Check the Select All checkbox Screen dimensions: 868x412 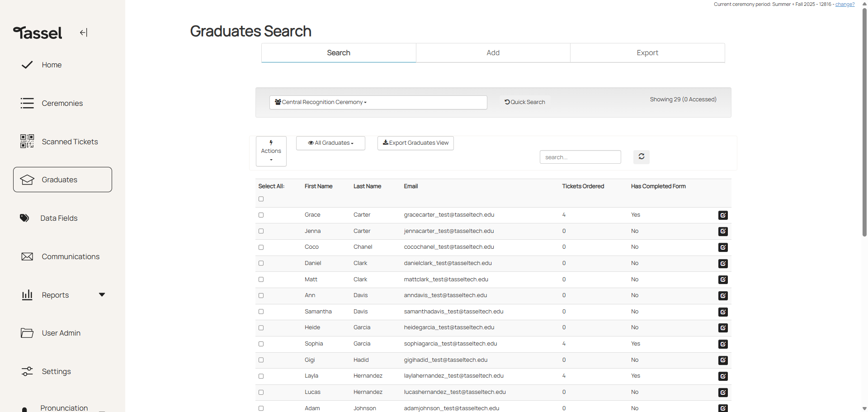[261, 199]
